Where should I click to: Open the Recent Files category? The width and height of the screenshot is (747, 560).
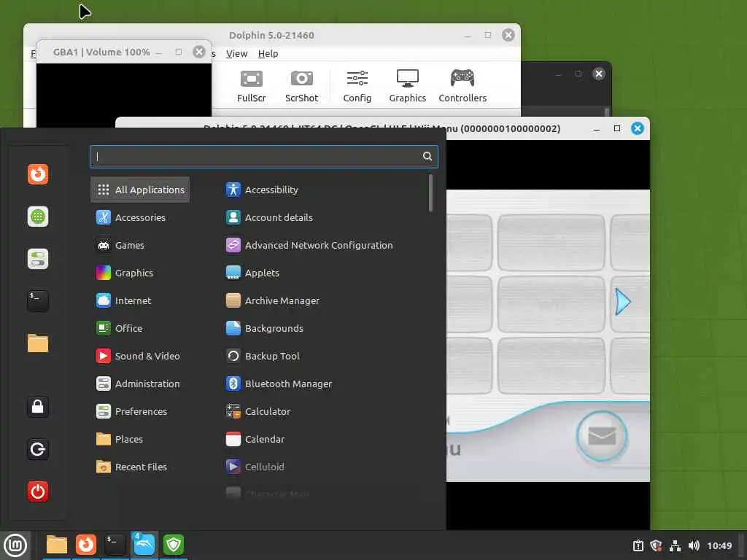140,467
